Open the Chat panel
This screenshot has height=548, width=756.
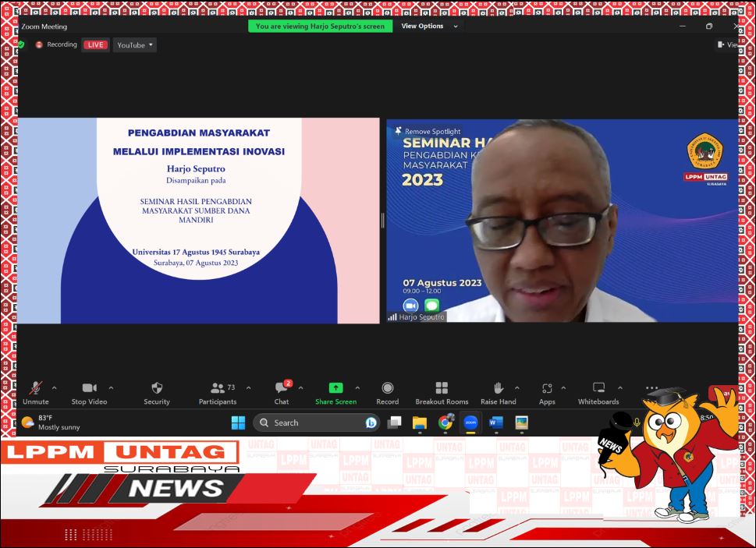(282, 393)
